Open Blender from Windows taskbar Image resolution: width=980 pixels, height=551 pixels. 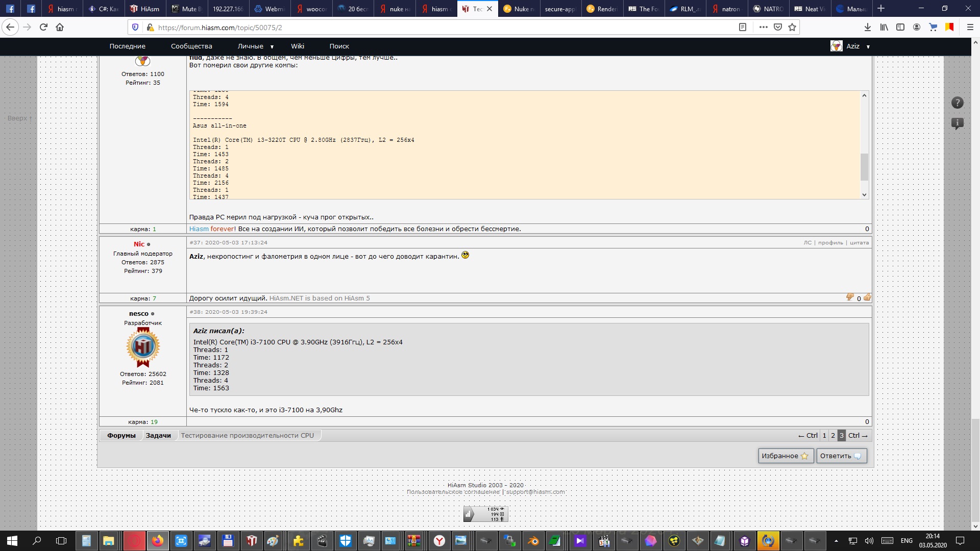(533, 541)
